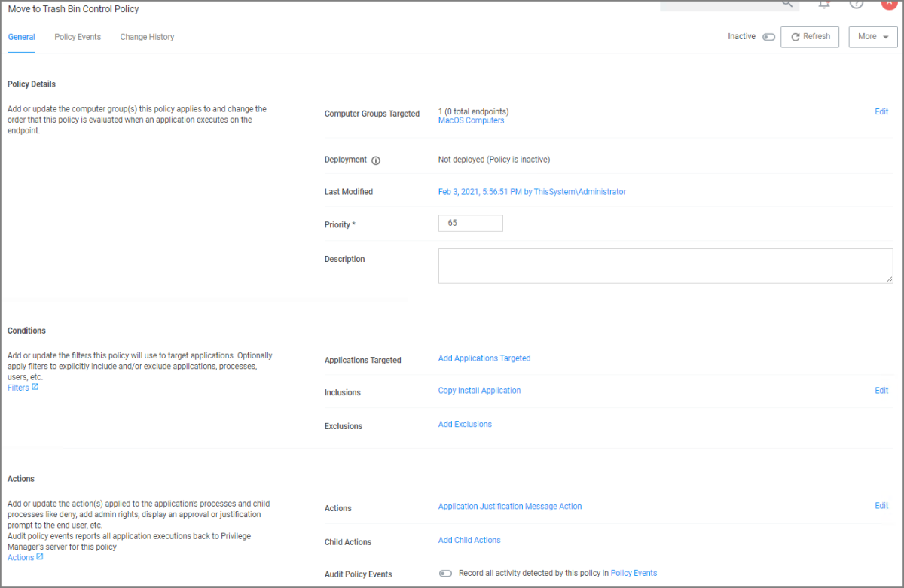
Task: Click the Deployment info icon
Action: [376, 160]
